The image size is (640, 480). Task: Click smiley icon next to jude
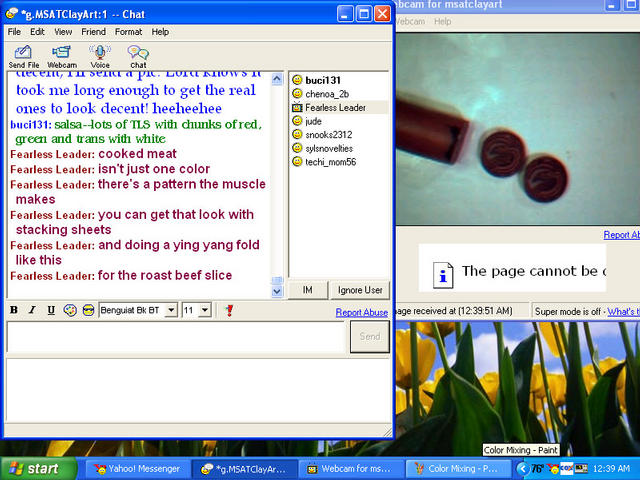point(297,121)
